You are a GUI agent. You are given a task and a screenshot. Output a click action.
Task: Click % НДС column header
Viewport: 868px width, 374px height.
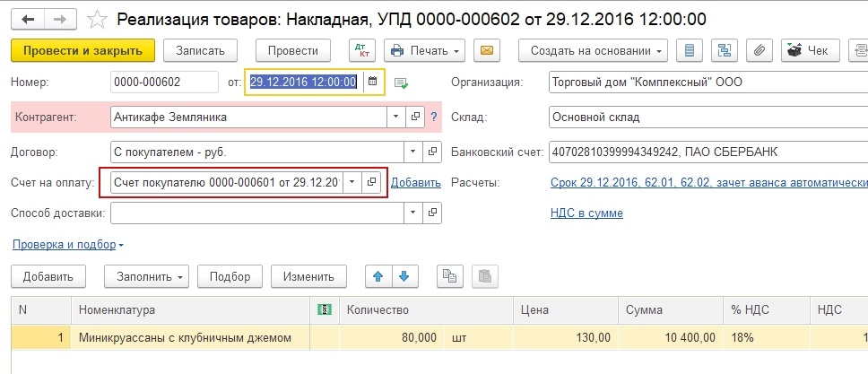[767, 310]
